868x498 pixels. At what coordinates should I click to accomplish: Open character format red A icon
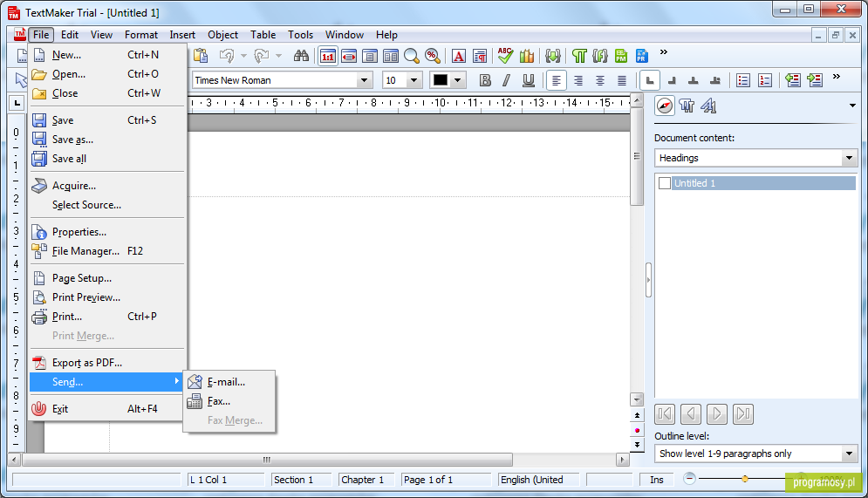click(458, 56)
